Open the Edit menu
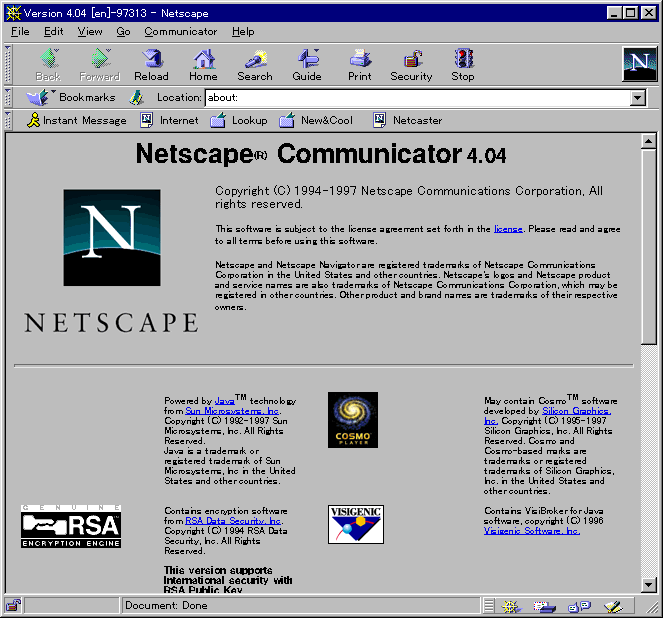Image resolution: width=663 pixels, height=618 pixels. [54, 32]
